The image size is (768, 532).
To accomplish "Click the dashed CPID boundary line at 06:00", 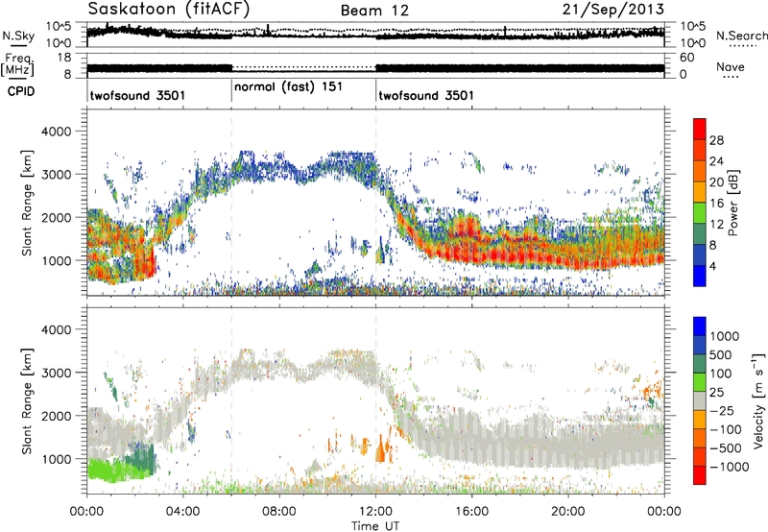I will [x=231, y=203].
